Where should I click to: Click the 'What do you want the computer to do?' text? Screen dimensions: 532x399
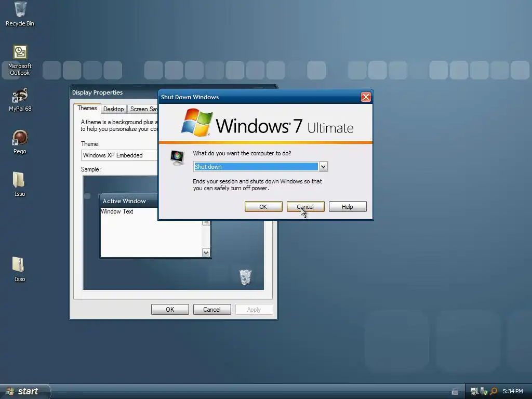point(242,153)
